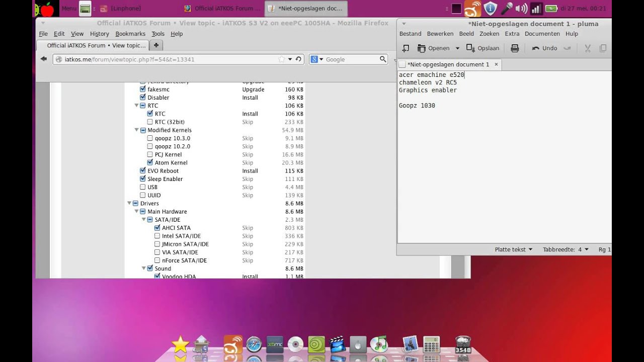Toggle the EVO Reboot checkbox
Viewport: 644px width, 362px height.
pos(142,170)
